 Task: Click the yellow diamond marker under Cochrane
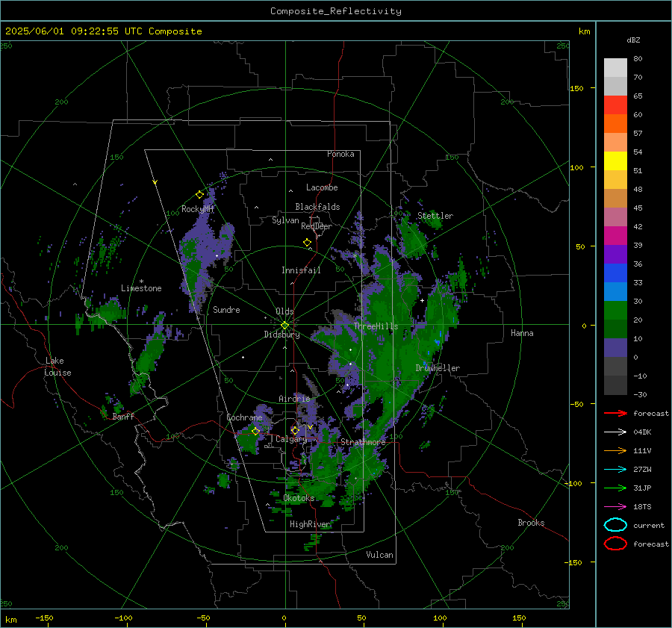coord(255,432)
